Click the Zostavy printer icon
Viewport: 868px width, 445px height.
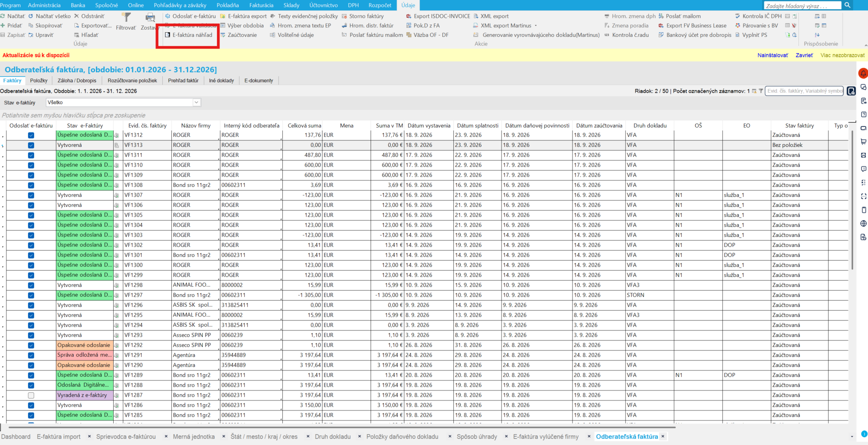(x=150, y=17)
